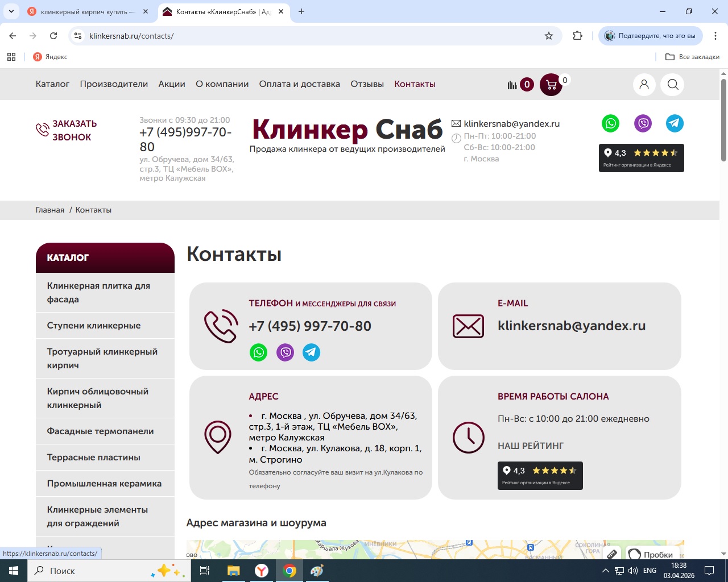The image size is (728, 582).
Task: Open the 'Каталог' menu item
Action: 52,84
